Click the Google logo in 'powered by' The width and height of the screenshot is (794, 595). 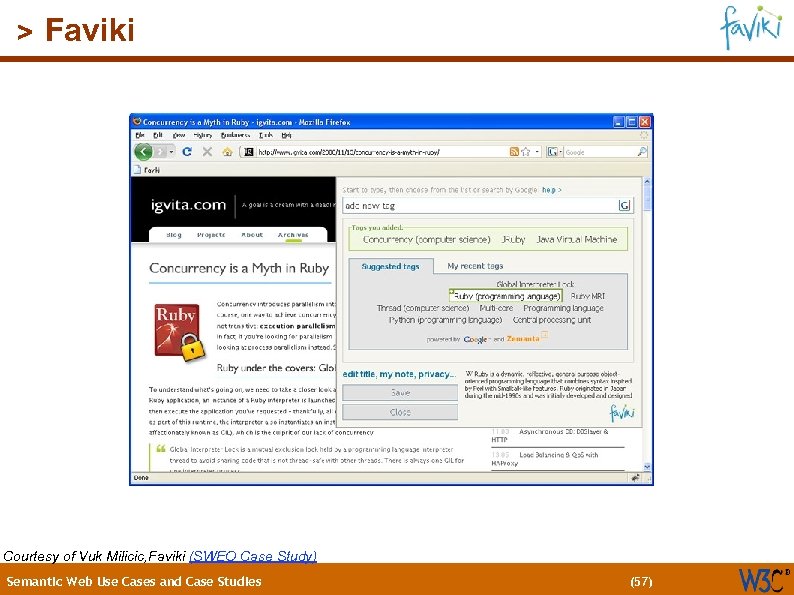coord(475,339)
